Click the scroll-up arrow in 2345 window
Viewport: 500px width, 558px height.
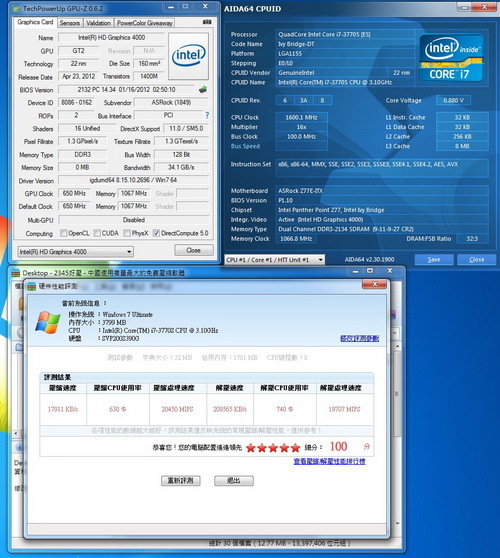point(398,346)
